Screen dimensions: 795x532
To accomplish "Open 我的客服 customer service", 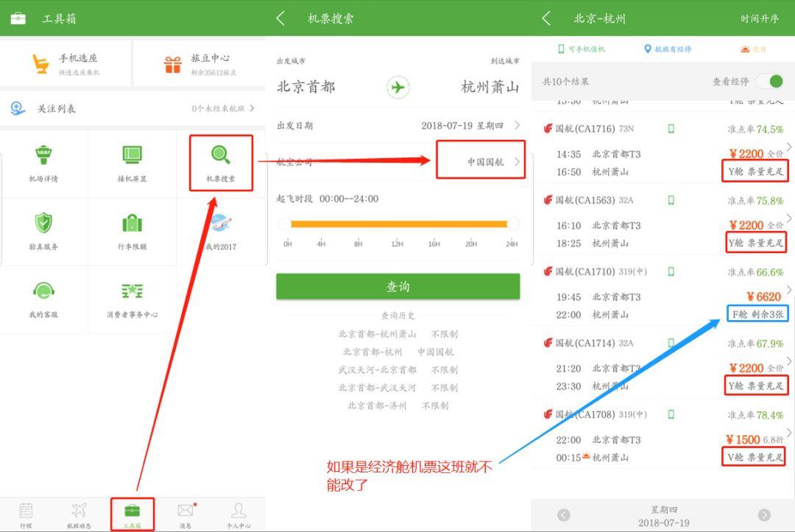I will click(43, 299).
